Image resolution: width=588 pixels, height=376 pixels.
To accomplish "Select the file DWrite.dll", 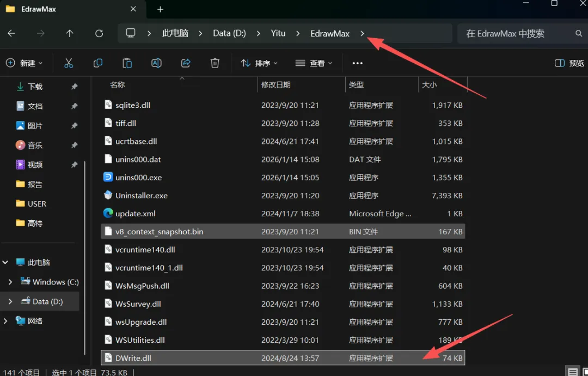I will pyautogui.click(x=283, y=357).
